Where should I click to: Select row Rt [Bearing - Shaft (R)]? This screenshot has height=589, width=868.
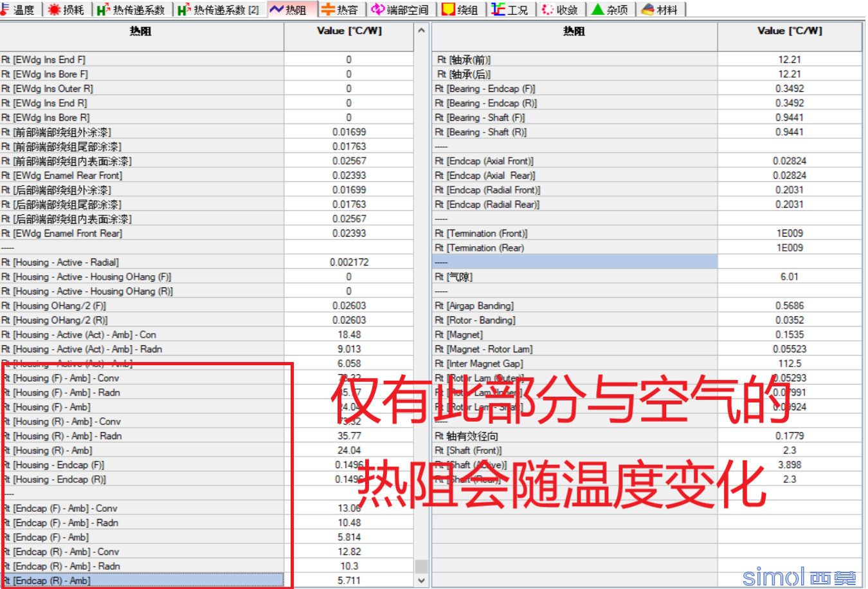click(574, 132)
